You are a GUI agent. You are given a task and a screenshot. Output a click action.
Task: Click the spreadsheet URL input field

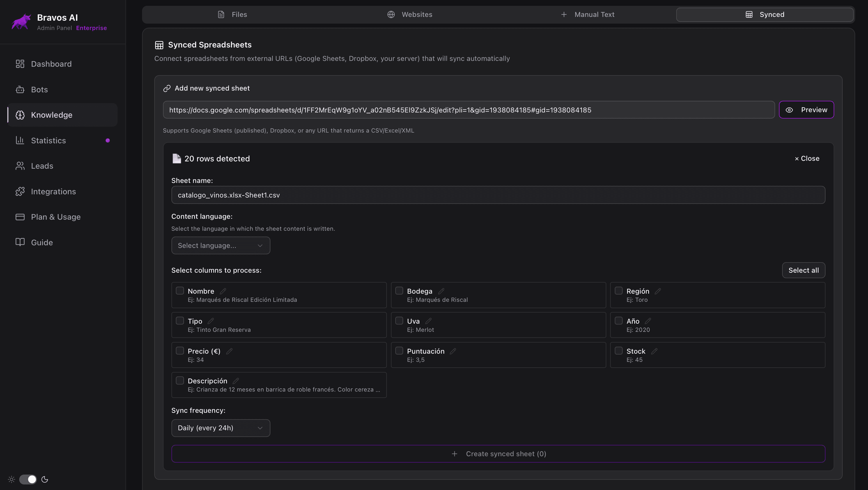point(469,110)
